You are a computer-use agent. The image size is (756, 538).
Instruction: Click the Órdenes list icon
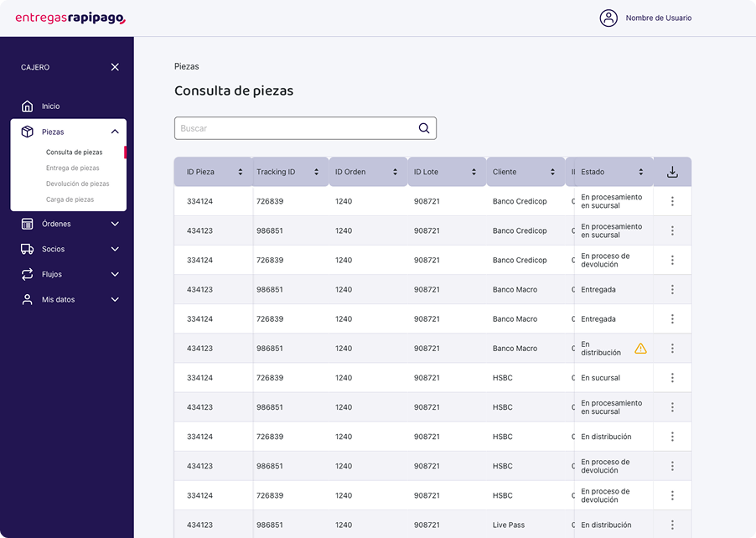tap(28, 224)
